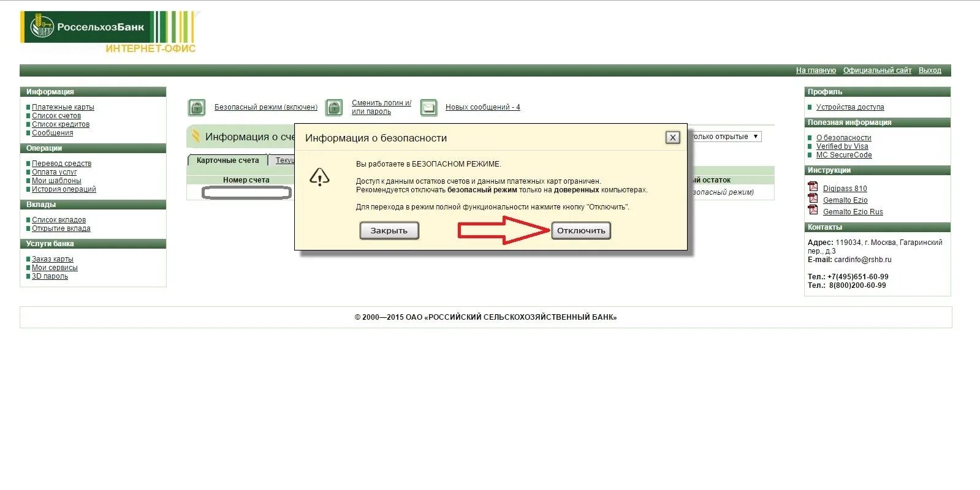980x490 pixels.
Task: Open Новых сообщений - 4 link
Action: [483, 107]
